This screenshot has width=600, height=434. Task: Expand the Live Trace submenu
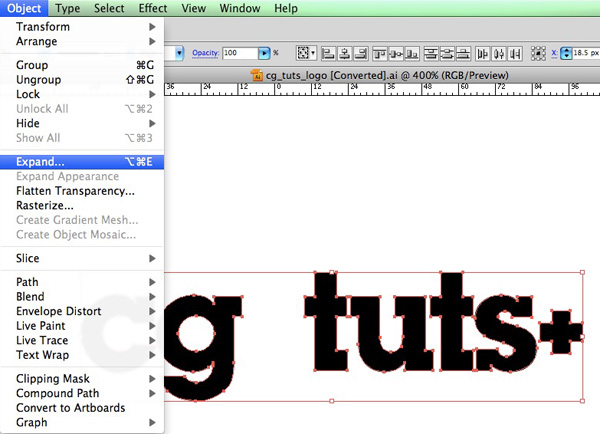[x=82, y=340]
